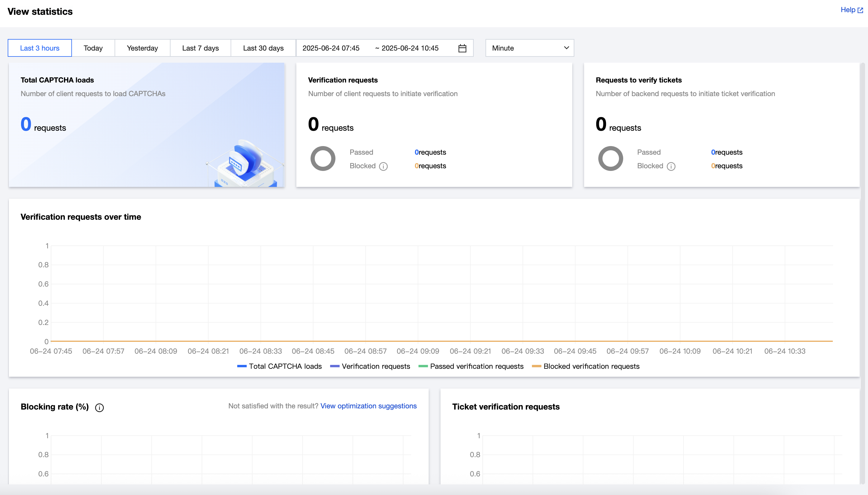Open View optimization suggestions link
The image size is (868, 495).
click(x=368, y=406)
